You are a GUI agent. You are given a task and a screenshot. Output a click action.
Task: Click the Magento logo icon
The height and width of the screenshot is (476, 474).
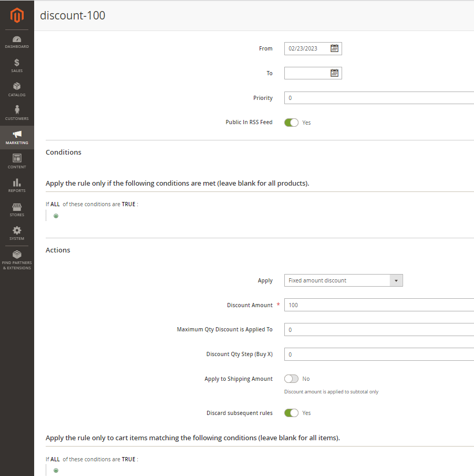(x=16, y=15)
